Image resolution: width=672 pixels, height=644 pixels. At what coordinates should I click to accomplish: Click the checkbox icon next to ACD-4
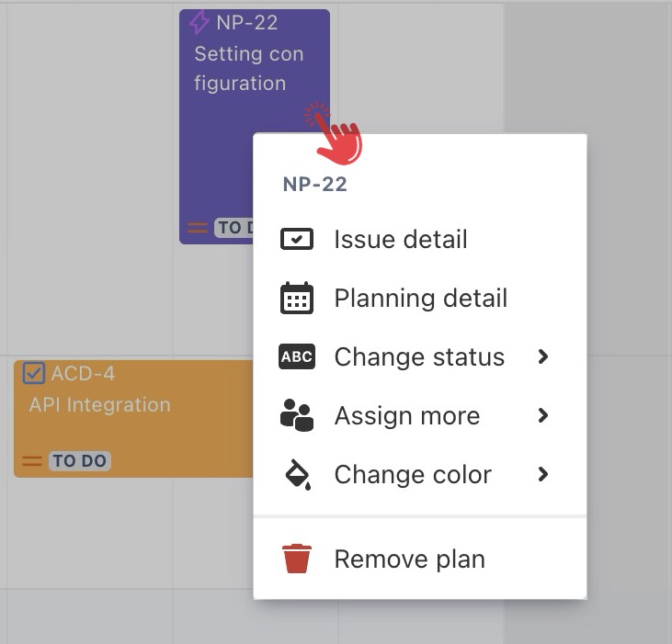point(34,373)
